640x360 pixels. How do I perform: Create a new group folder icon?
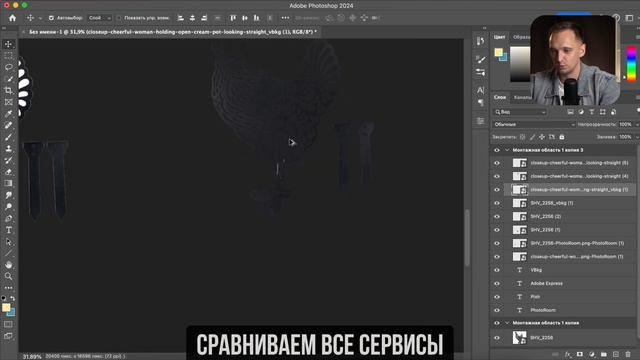coord(604,354)
